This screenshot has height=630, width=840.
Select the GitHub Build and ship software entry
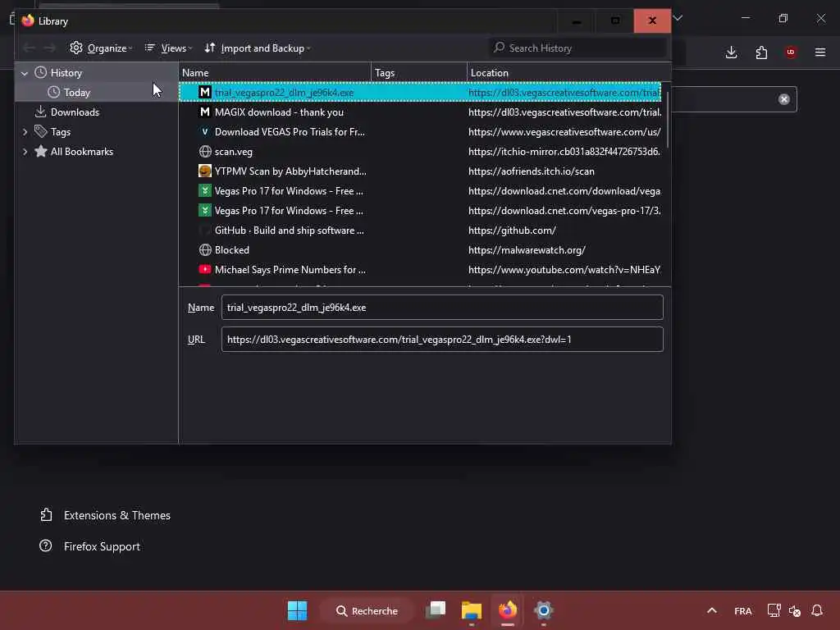[x=420, y=231]
